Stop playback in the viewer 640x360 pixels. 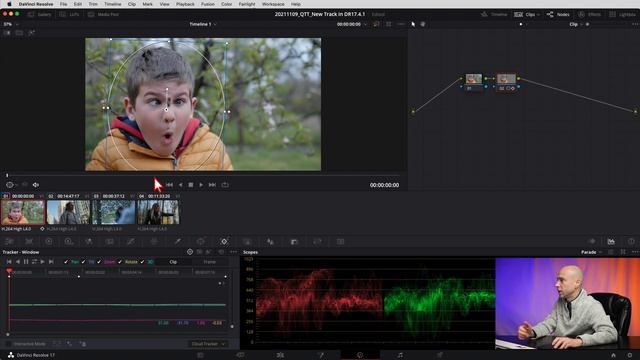coord(191,185)
